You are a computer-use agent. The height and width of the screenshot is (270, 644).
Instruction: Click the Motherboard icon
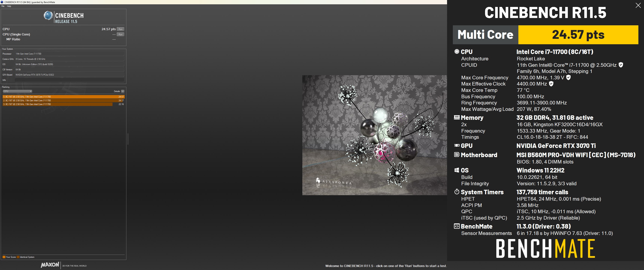coord(457,154)
